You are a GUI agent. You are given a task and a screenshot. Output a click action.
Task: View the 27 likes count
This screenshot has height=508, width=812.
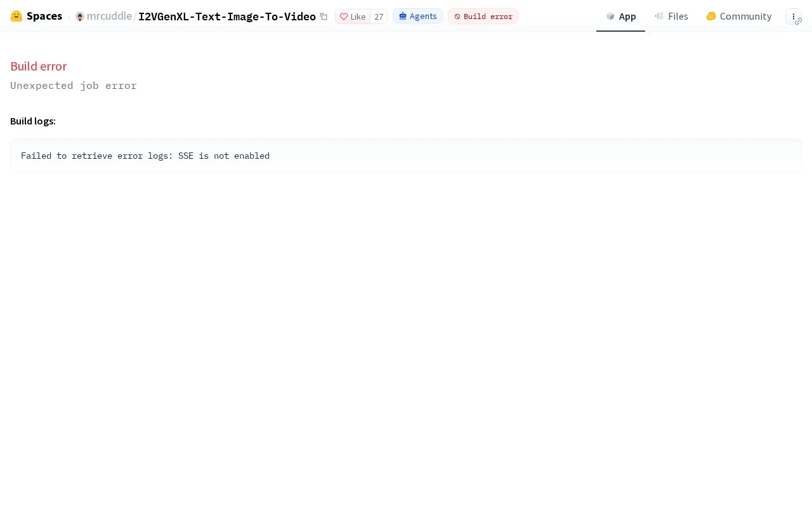click(379, 17)
